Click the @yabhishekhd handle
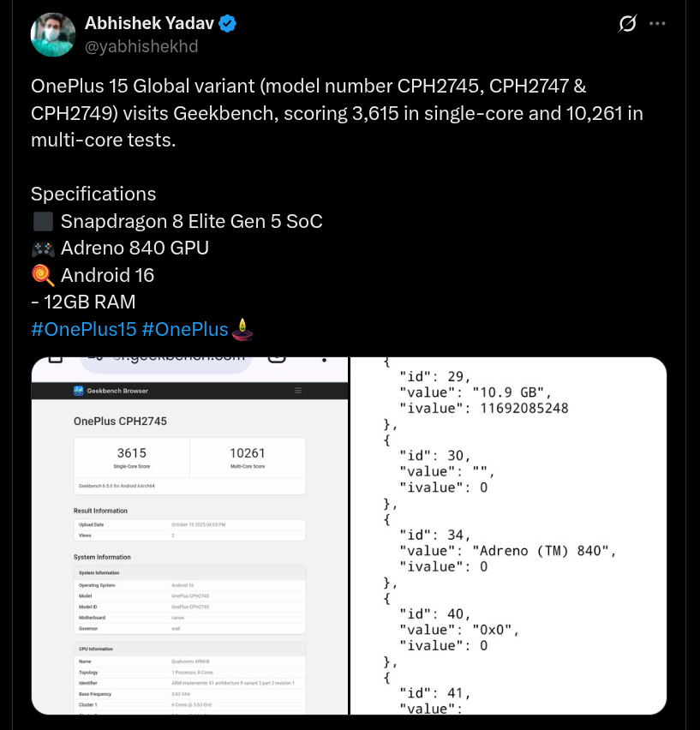 (x=141, y=46)
